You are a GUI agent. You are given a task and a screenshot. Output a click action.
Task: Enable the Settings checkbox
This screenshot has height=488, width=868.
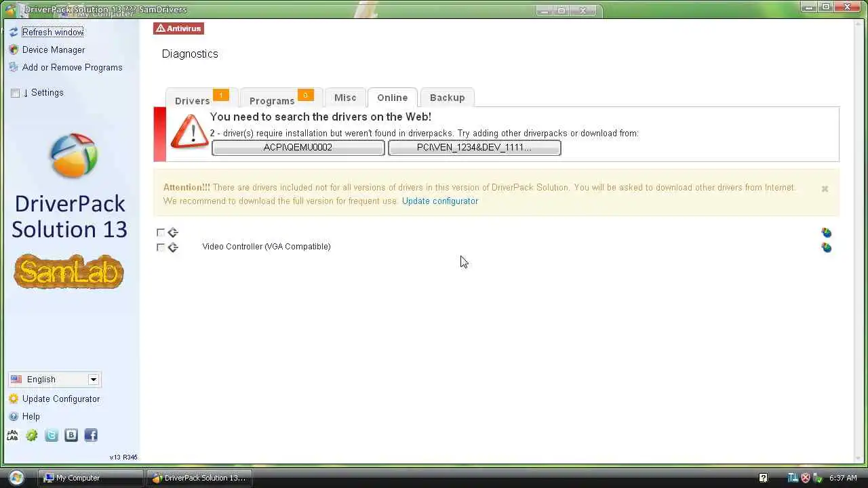point(16,93)
